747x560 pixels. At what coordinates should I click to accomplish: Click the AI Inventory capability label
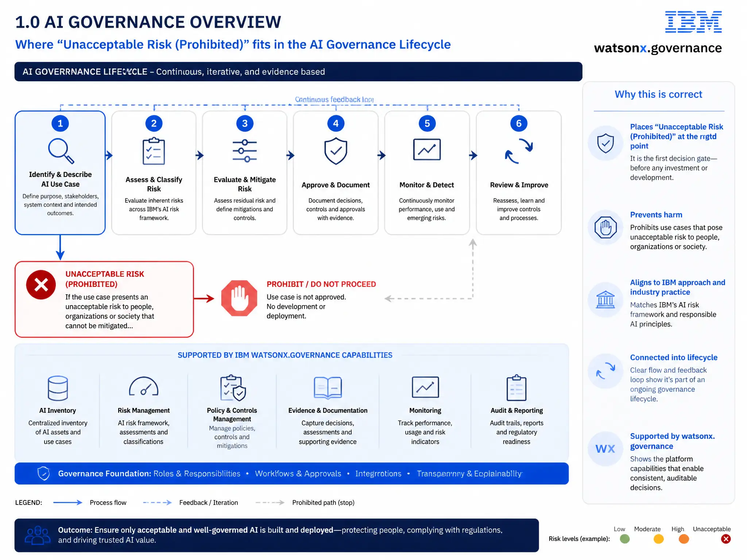(58, 411)
